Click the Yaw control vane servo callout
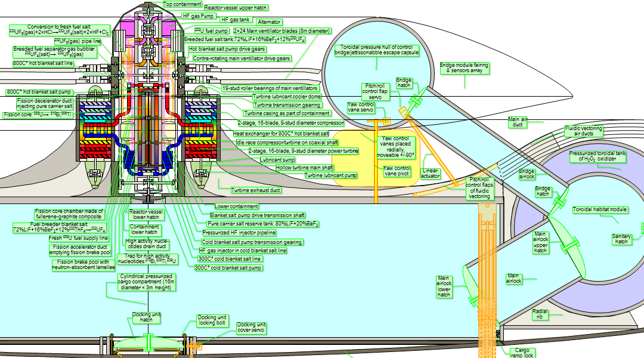This screenshot has height=358, width=644. [361, 106]
